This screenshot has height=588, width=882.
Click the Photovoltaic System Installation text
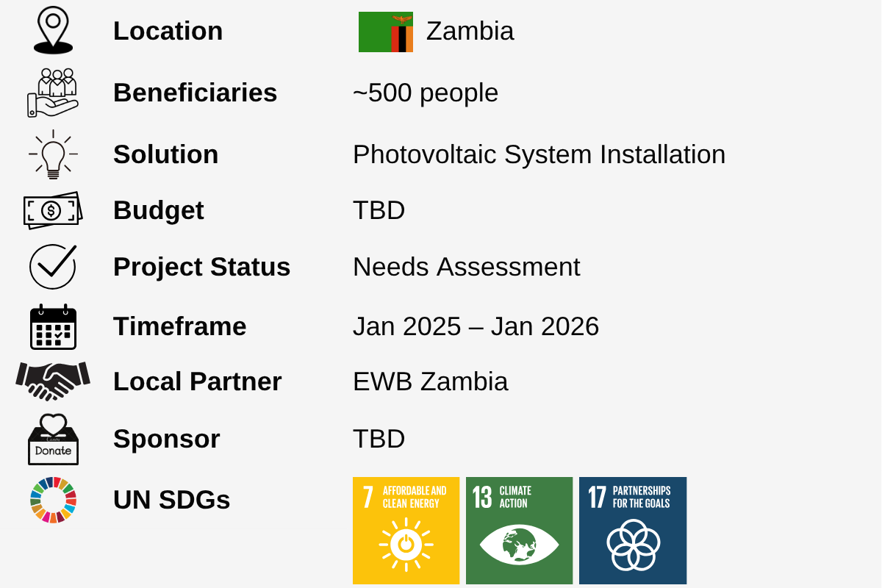coord(539,154)
